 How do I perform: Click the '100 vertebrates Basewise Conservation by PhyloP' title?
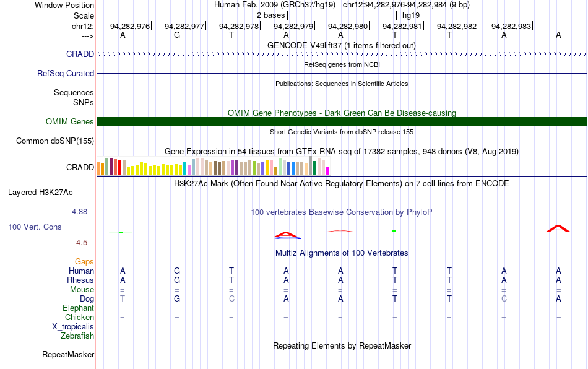tap(342, 212)
